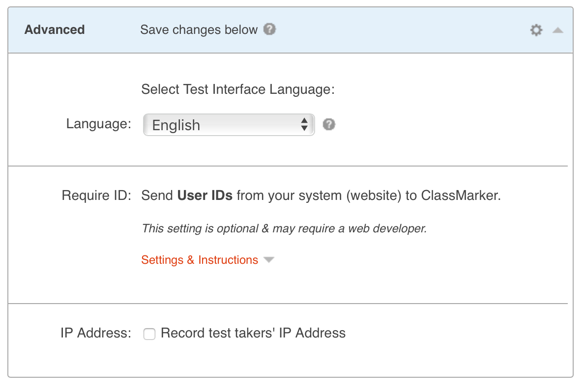Click the word ClassMarker in Require ID description
The width and height of the screenshot is (583, 392).
(460, 196)
